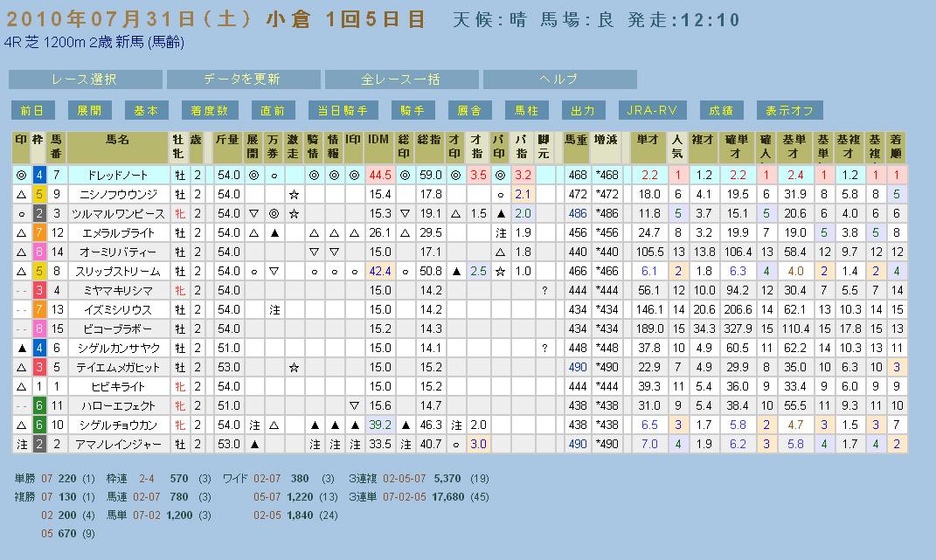The height and width of the screenshot is (560, 936).
Task: Click the データを更新 button
Action: pos(244,80)
